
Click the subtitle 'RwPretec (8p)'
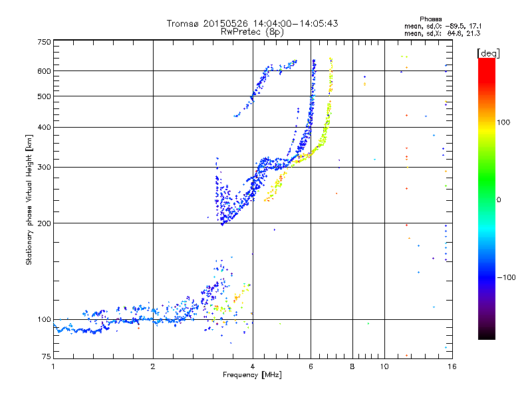point(252,32)
